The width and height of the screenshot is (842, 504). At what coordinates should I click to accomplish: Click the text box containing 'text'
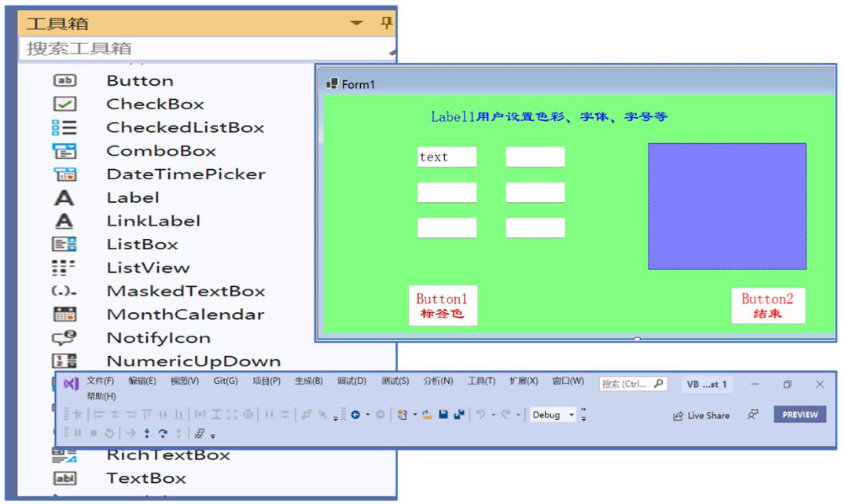(447, 157)
